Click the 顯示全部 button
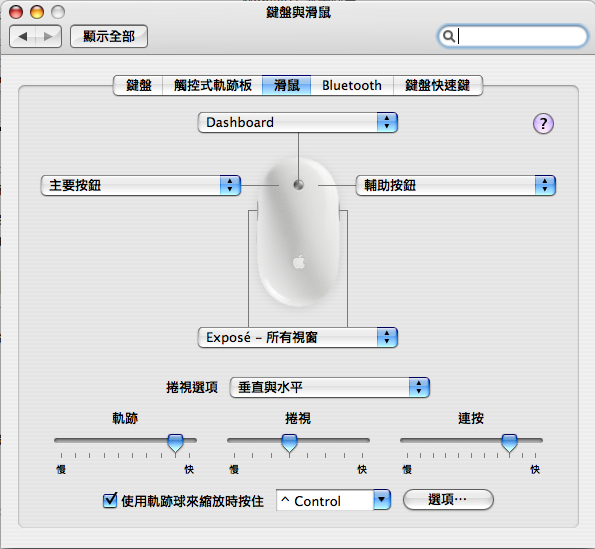Screen dimensions: 595x549 [x=109, y=36]
